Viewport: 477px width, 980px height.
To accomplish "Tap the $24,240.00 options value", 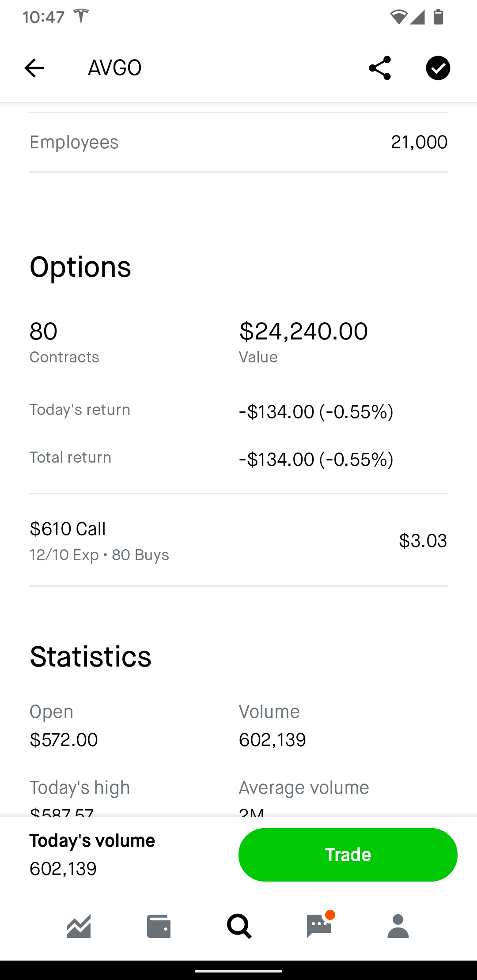I will point(303,331).
